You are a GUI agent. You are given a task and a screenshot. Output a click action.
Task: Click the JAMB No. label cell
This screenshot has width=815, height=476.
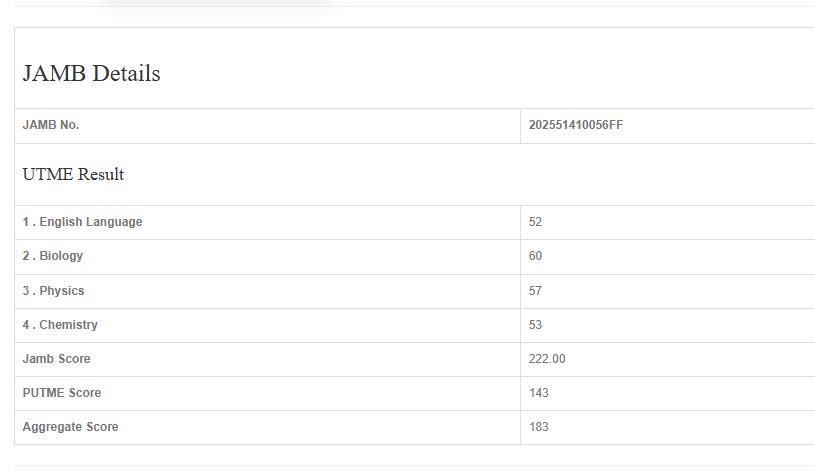(51, 126)
